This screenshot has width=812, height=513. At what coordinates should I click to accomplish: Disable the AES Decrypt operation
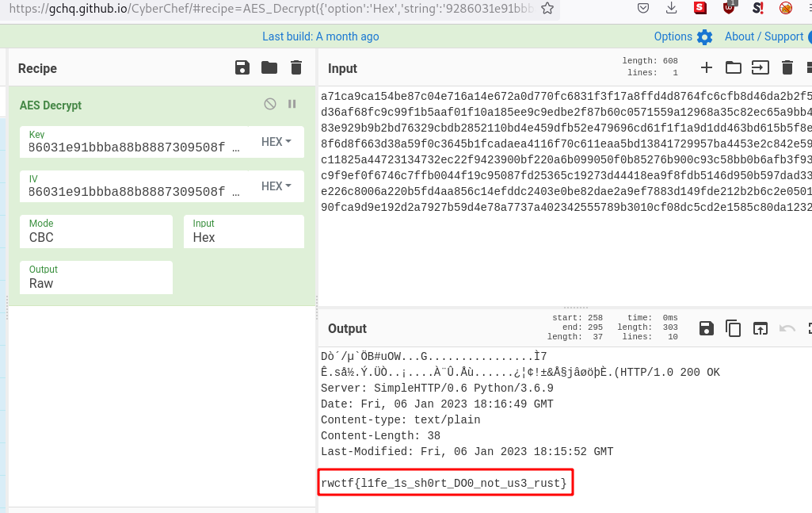pyautogui.click(x=270, y=104)
